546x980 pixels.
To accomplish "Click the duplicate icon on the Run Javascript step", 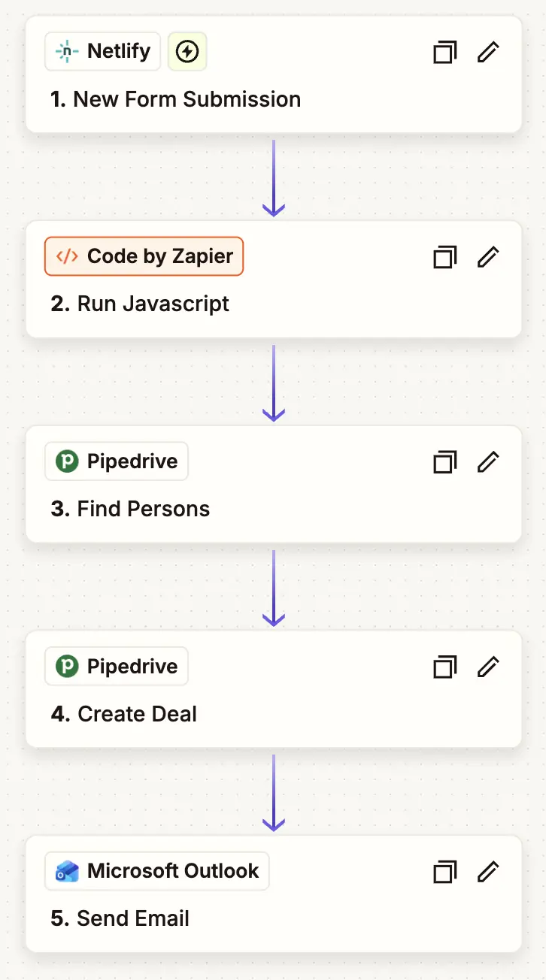I will pos(444,256).
